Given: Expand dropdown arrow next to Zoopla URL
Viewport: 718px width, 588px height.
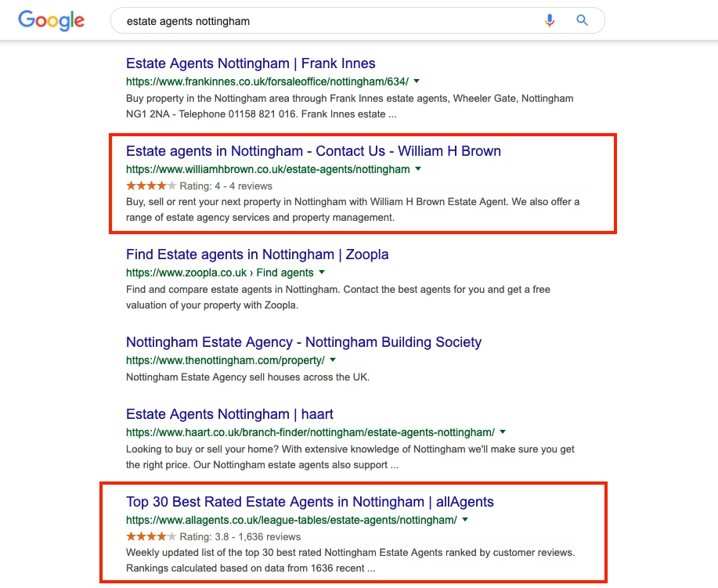Looking at the screenshot, I should (x=322, y=272).
